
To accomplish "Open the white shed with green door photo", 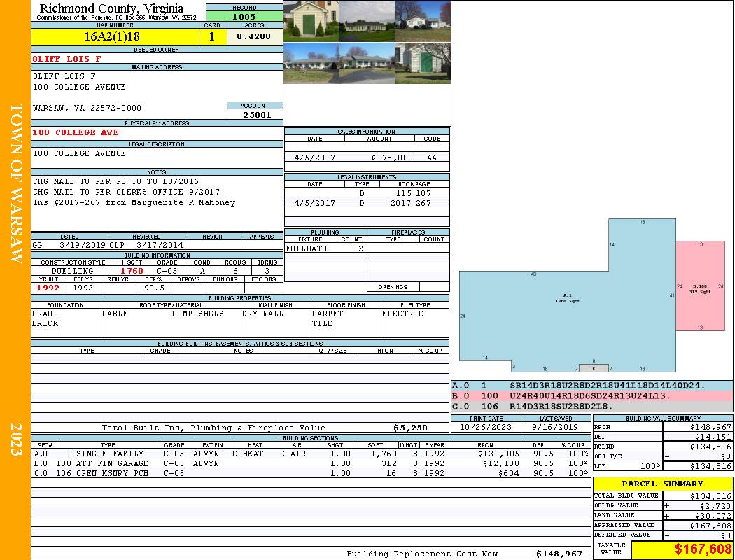I will 423,63.
